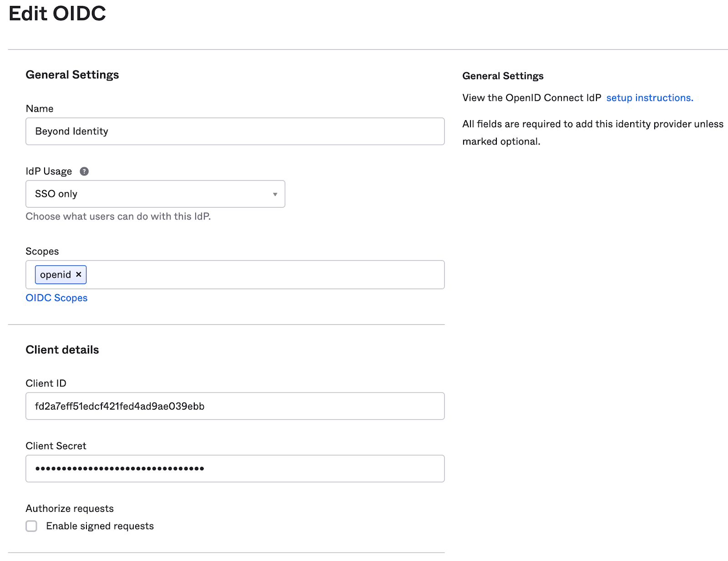Click the "Edit OIDC" page heading
The image size is (728, 561).
coord(57,14)
